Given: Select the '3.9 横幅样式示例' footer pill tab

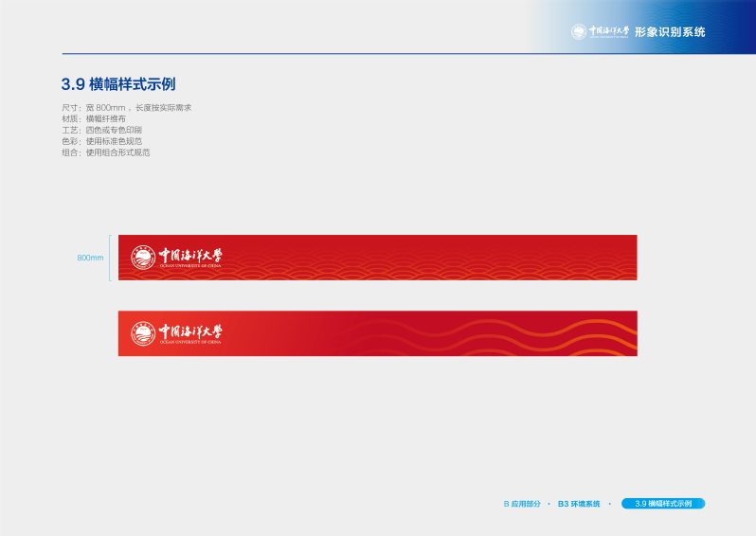Looking at the screenshot, I should (x=663, y=504).
